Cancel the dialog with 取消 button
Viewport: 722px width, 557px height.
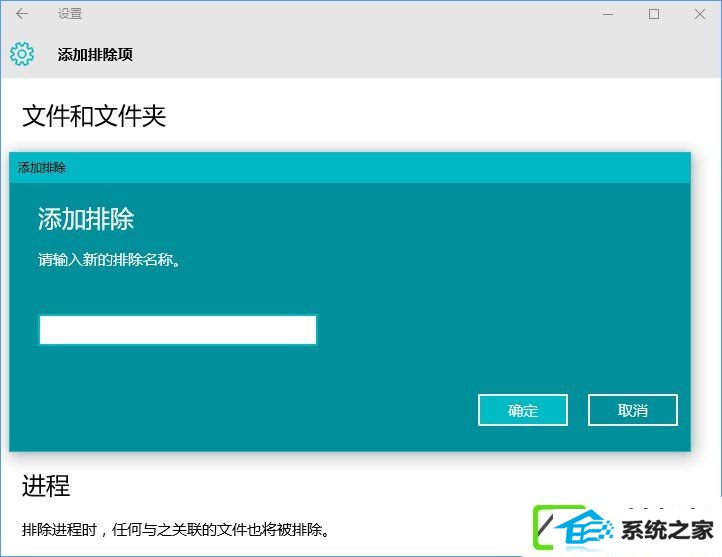pos(633,410)
